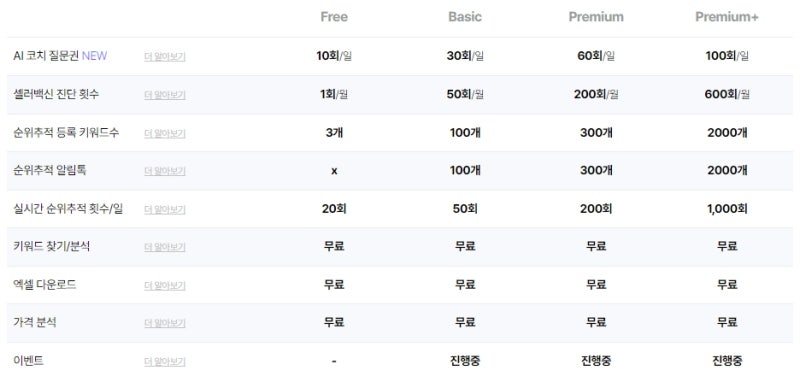Open '더 알아보기' link for 이벤트
This screenshot has width=800, height=382.
tap(165, 362)
